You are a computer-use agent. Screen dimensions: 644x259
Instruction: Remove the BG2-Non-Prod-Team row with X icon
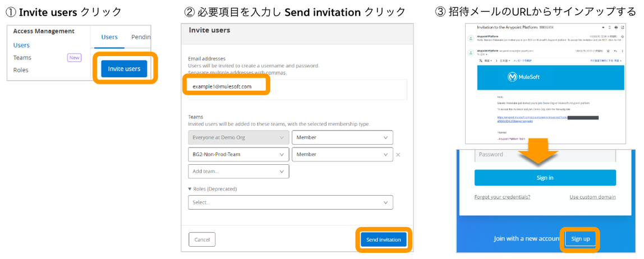(x=398, y=155)
